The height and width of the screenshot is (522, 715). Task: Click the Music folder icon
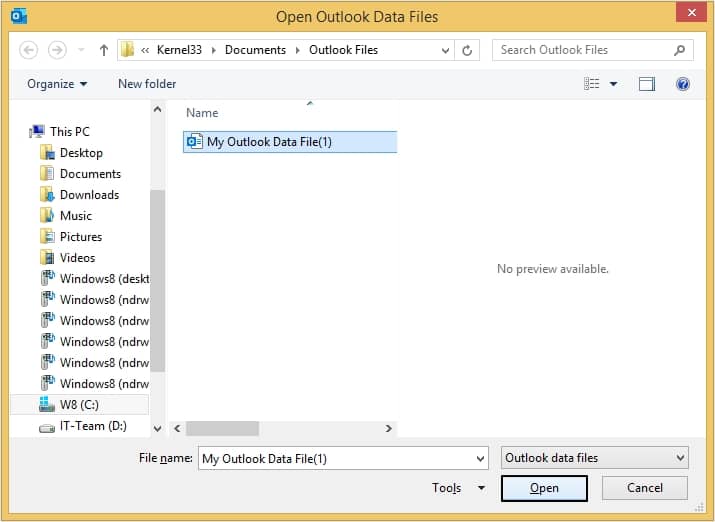coord(47,216)
